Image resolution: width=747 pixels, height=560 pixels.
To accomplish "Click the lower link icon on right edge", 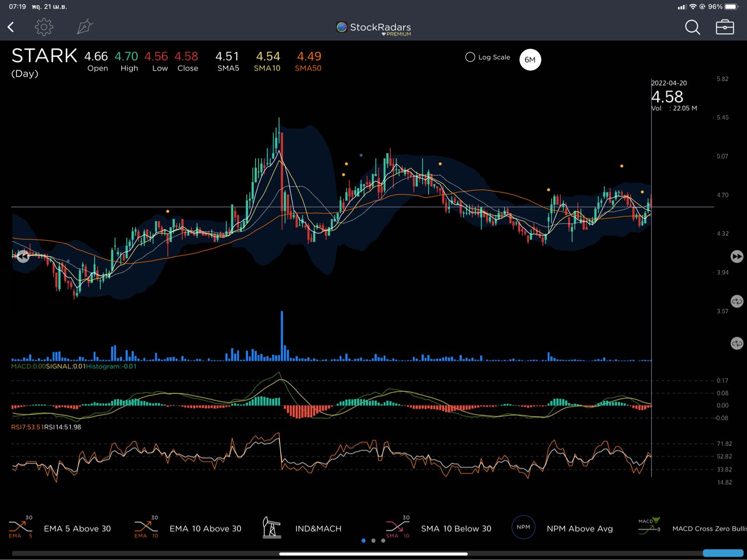I will 737,343.
